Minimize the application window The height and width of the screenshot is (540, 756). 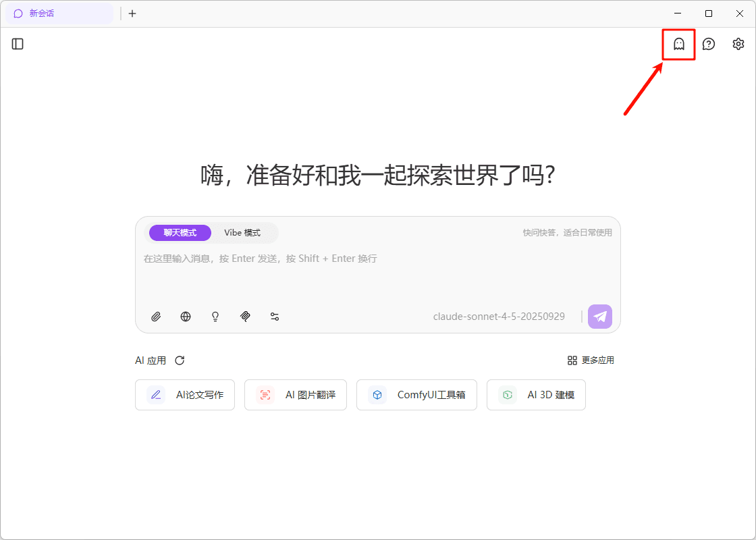click(678, 13)
